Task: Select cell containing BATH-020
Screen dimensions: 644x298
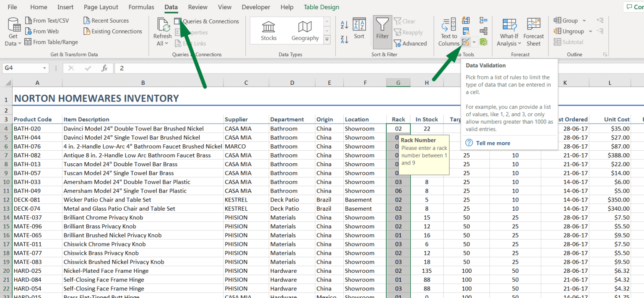Action: (37, 129)
